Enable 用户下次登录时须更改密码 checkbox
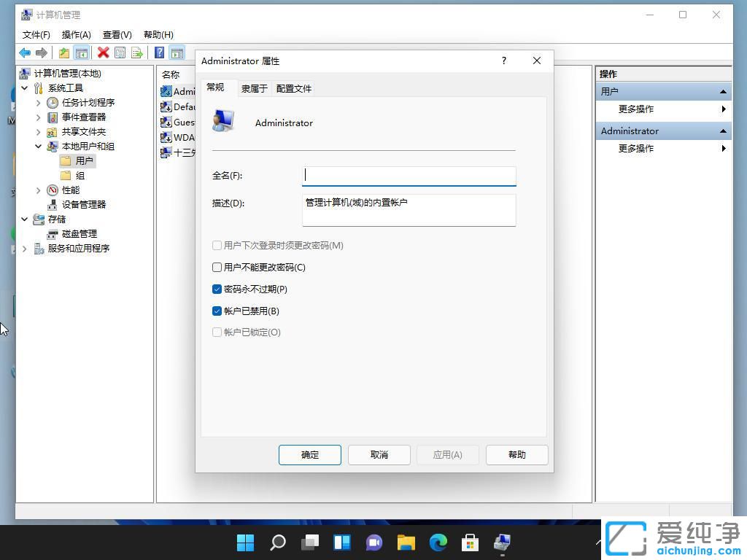The height and width of the screenshot is (560, 747). click(217, 245)
